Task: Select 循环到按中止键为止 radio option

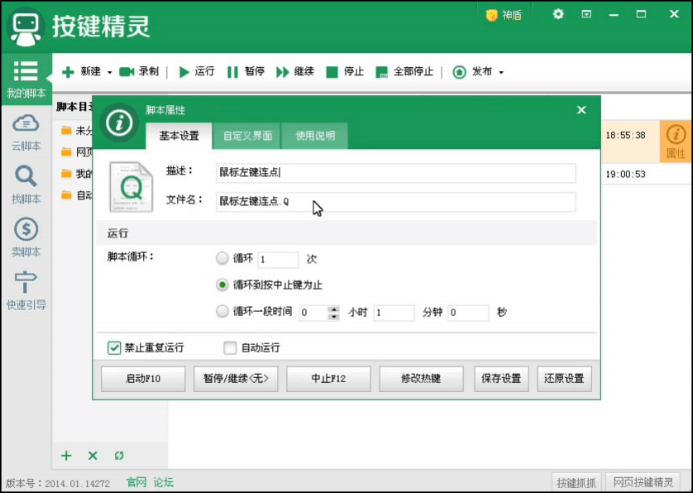Action: (222, 285)
